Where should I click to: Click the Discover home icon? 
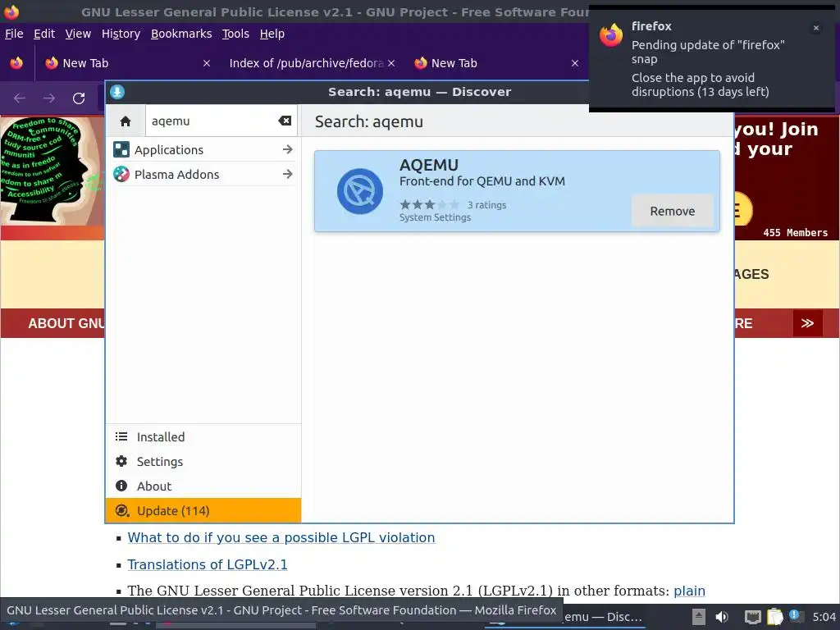tap(126, 121)
